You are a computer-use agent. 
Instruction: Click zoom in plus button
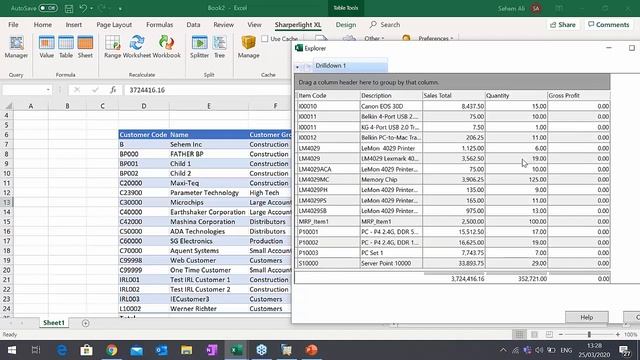(x=618, y=334)
